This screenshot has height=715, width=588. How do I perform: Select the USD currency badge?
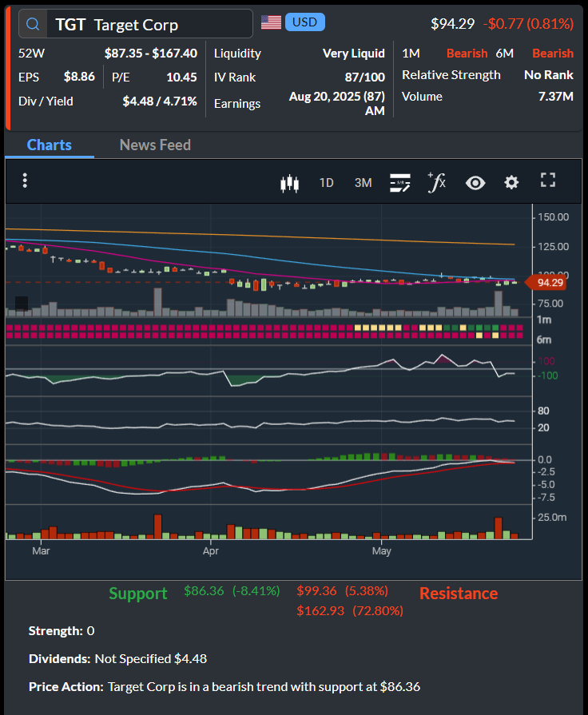click(304, 22)
